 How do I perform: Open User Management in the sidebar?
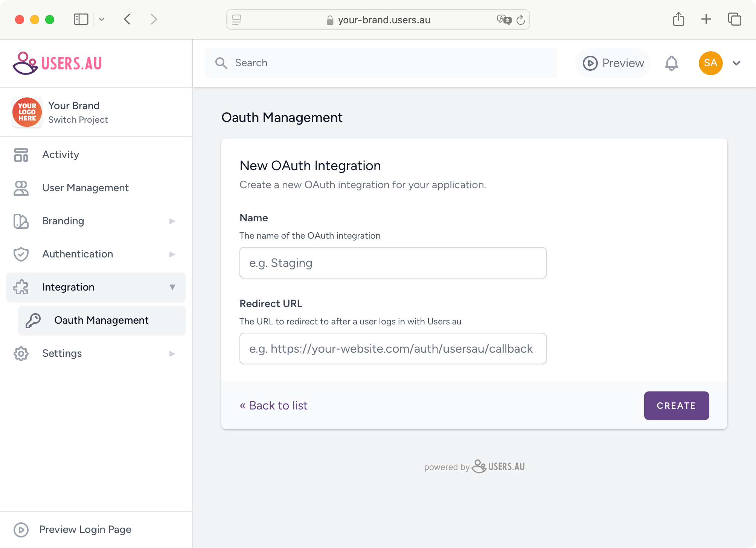pyautogui.click(x=85, y=188)
